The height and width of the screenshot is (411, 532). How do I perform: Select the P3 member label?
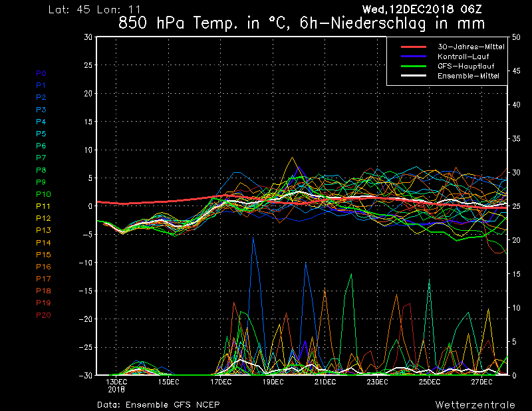tap(41, 110)
